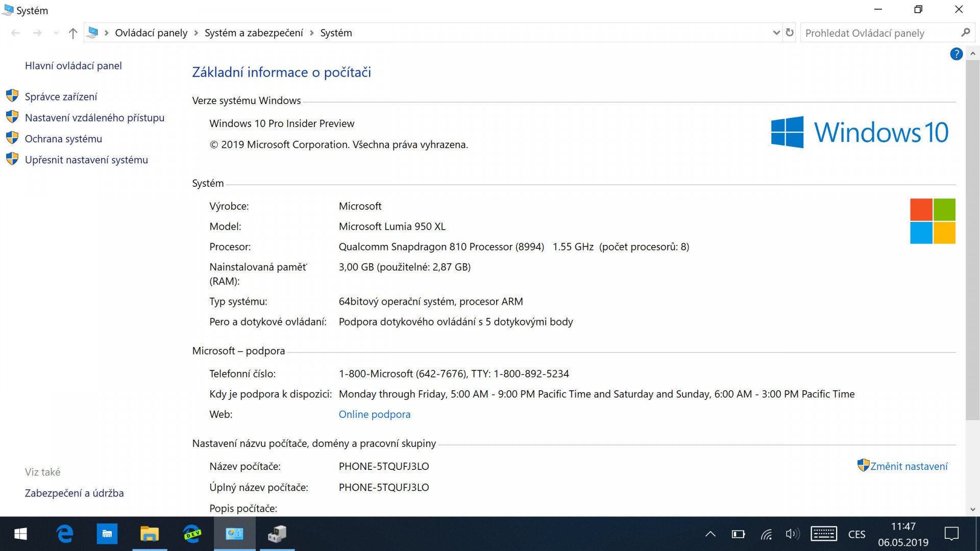Open Zabezpečení a údržba

[x=75, y=493]
